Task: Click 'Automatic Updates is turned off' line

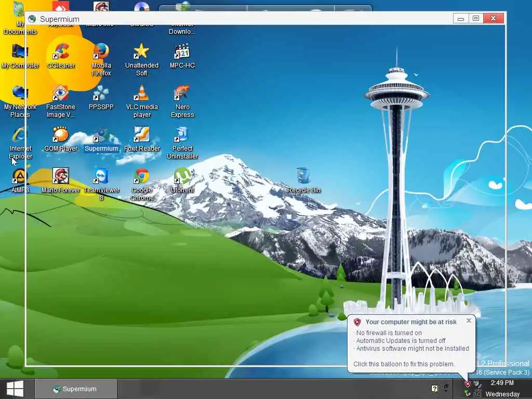Action: (401, 341)
